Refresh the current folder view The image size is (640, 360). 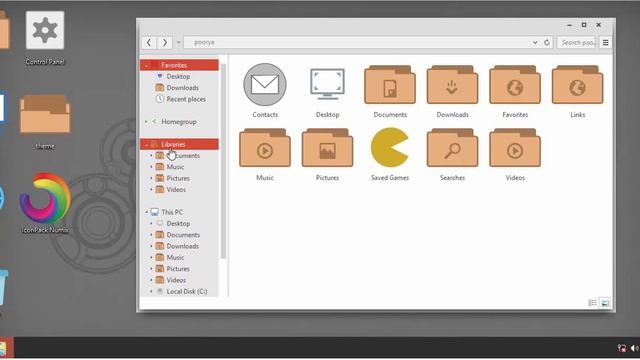(547, 42)
